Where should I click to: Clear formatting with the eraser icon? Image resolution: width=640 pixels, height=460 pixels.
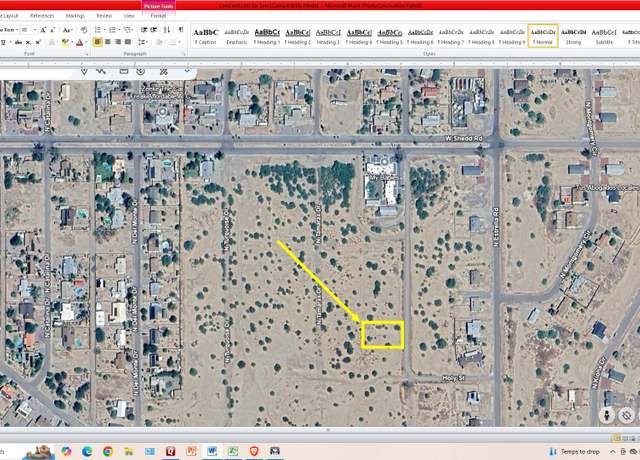point(84,30)
